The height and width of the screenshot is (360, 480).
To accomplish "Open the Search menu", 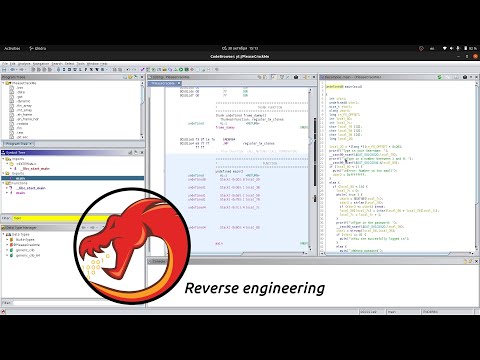I will coord(57,64).
